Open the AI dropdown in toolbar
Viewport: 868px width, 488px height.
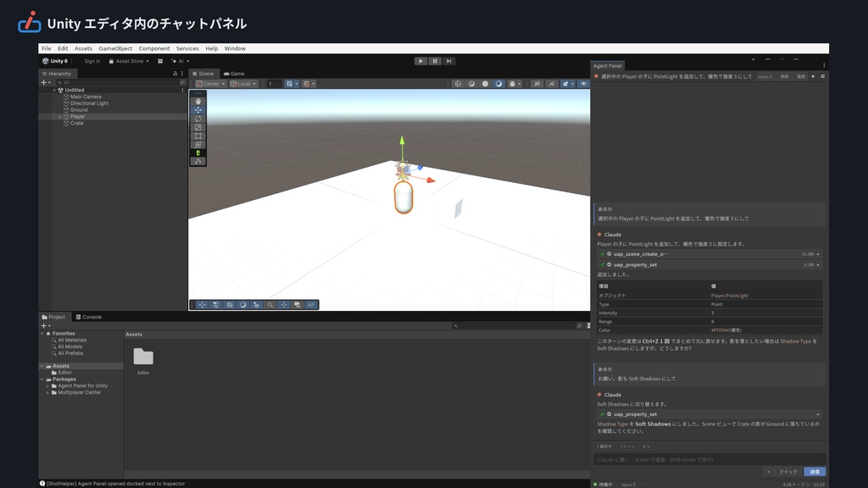181,61
